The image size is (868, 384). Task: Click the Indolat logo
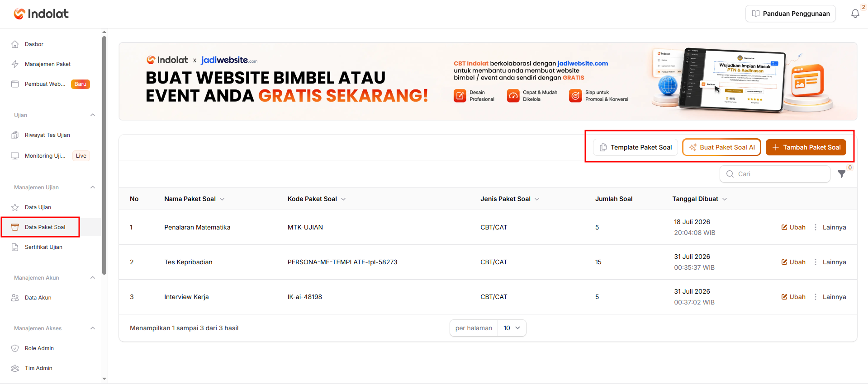(x=41, y=14)
